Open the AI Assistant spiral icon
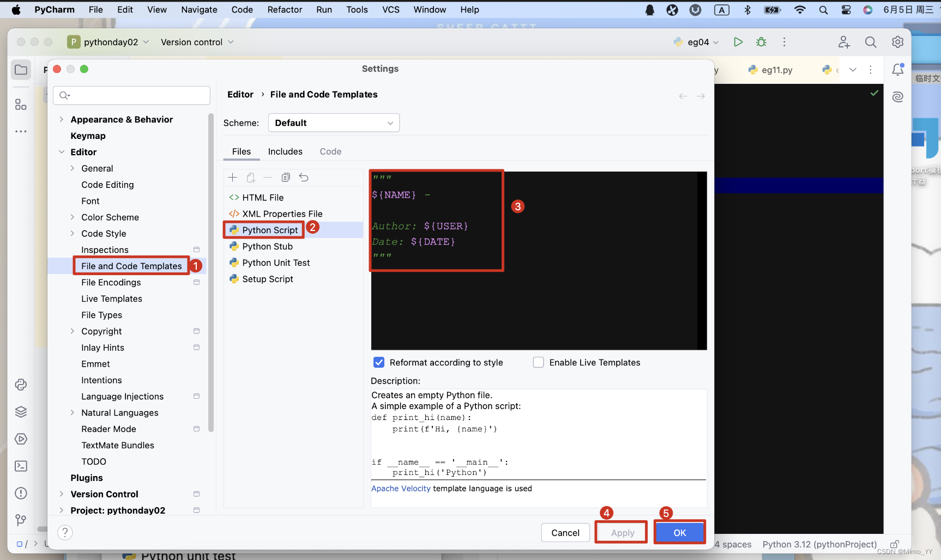 [x=898, y=97]
